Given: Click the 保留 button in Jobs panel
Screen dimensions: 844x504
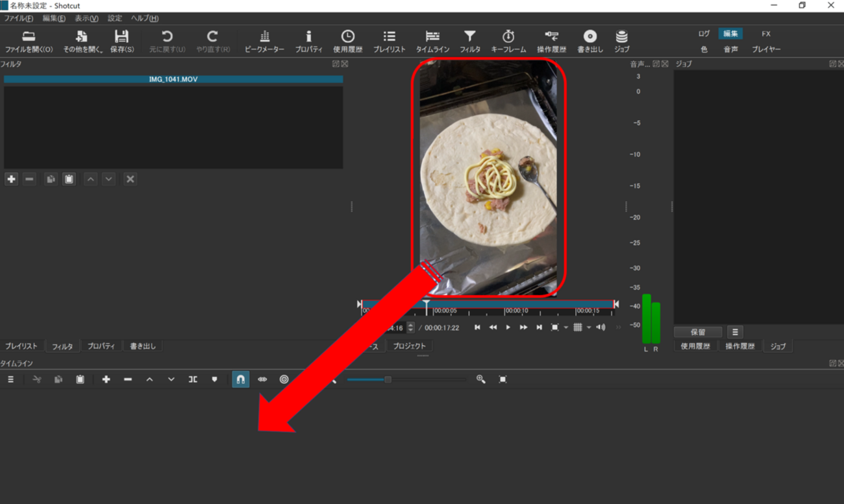Looking at the screenshot, I should point(697,332).
